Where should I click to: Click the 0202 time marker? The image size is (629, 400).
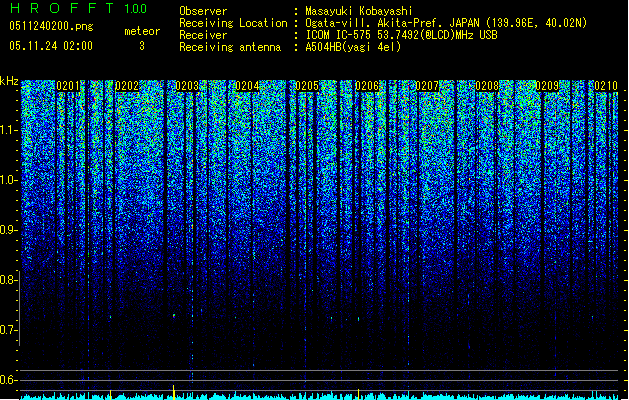(127, 86)
